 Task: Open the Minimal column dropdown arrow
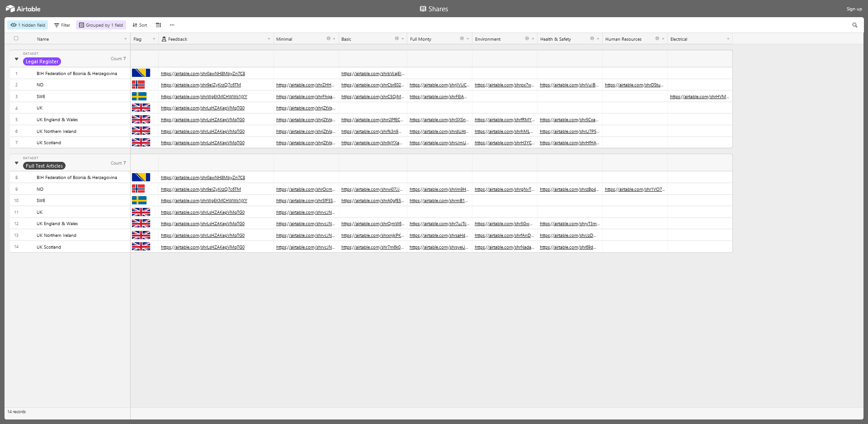[334, 39]
